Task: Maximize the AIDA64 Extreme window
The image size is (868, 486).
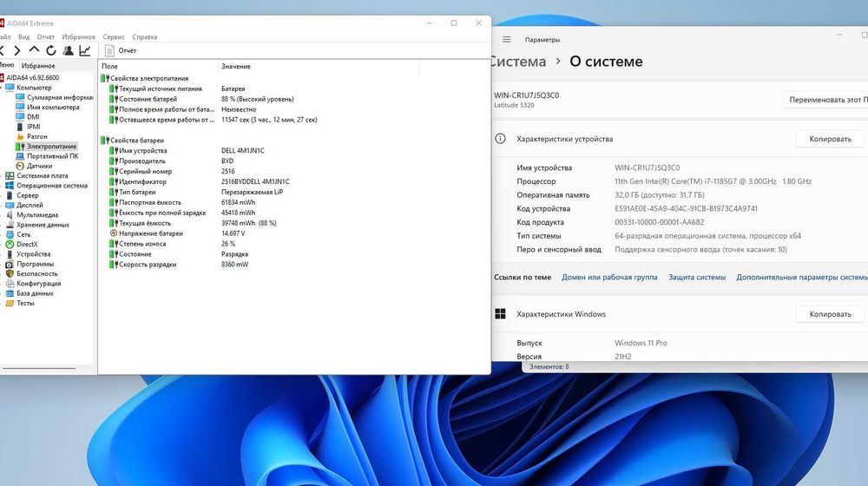Action: (x=454, y=23)
